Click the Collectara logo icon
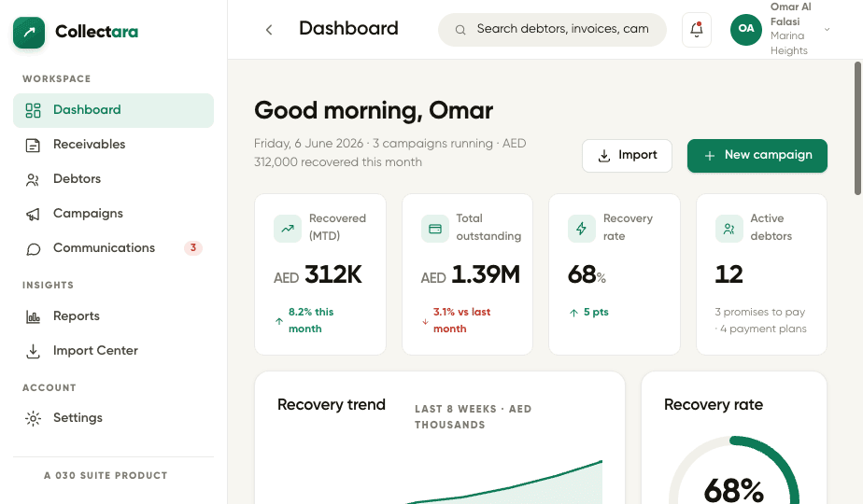The width and height of the screenshot is (863, 504). point(29,32)
